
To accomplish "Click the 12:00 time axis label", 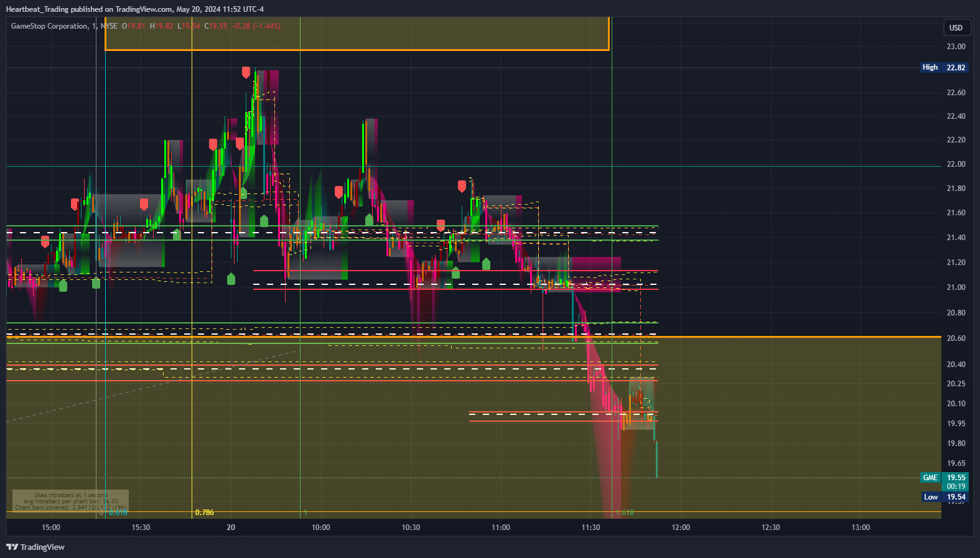I will [681, 528].
